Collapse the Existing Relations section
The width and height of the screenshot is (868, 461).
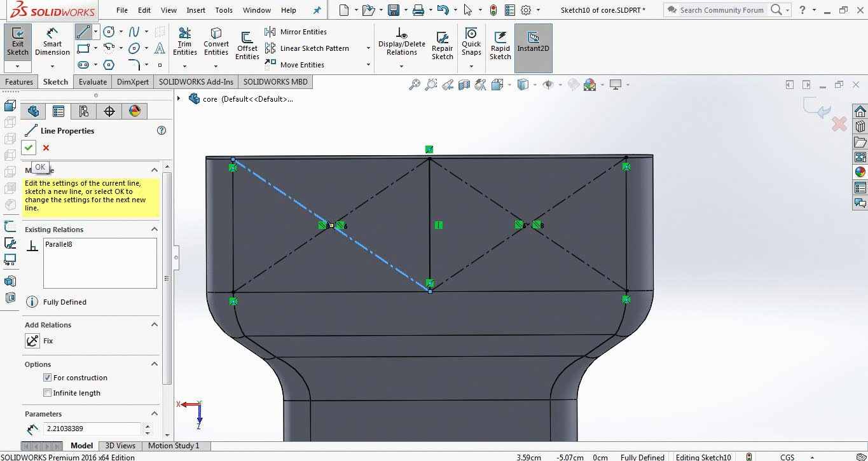154,230
